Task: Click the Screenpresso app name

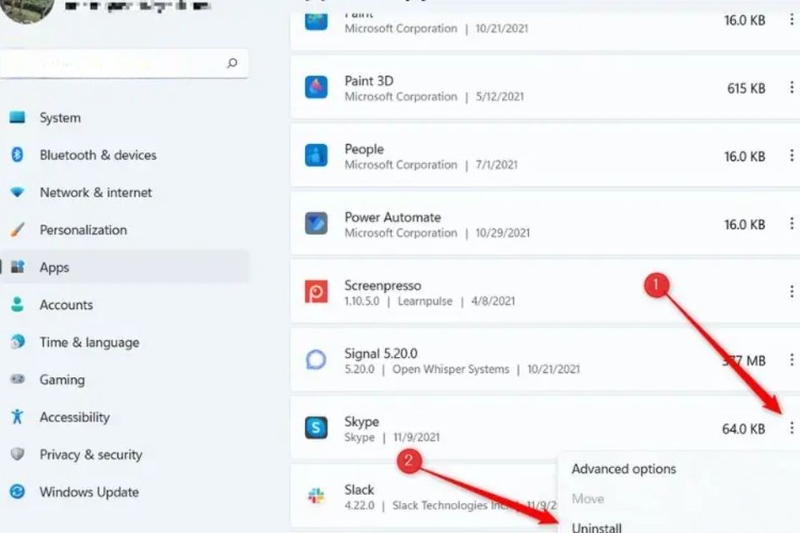Action: pyautogui.click(x=383, y=286)
